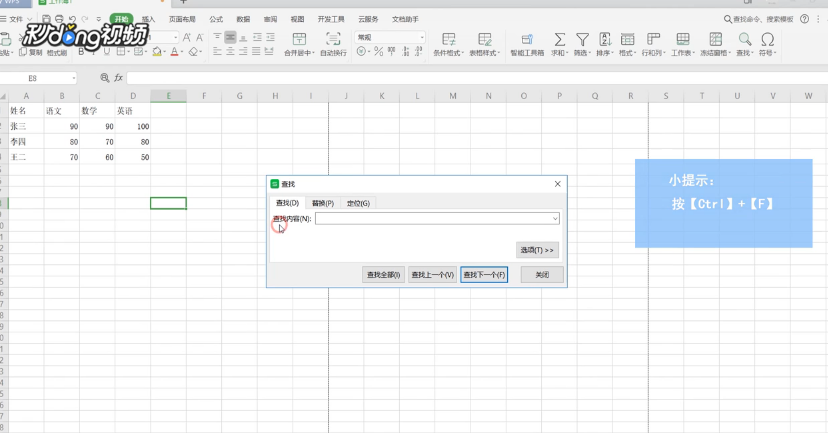Click the Print icon in quick access toolbar
Image resolution: width=828 pixels, height=433 pixels.
pos(59,19)
